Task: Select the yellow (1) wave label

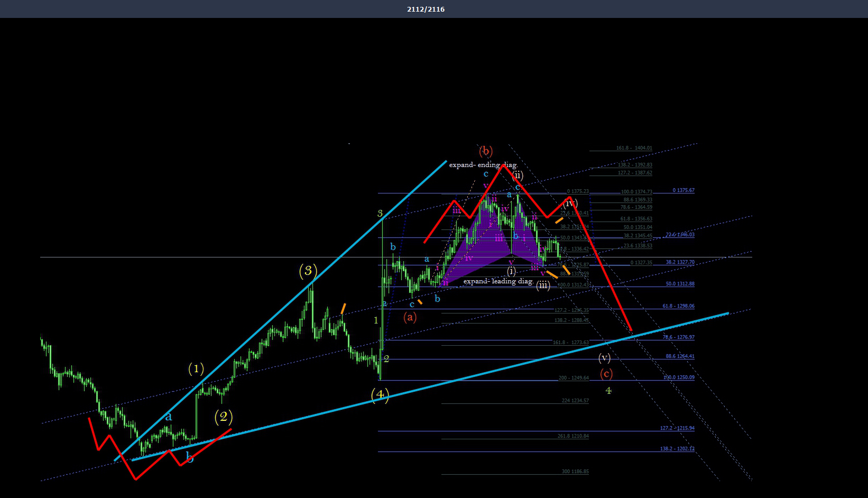Action: (x=196, y=368)
